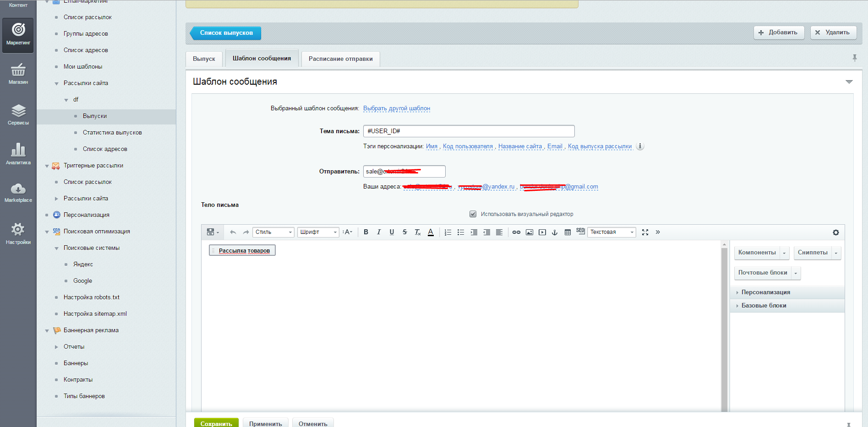868x427 pixels.
Task: Insert an image via picture icon
Action: [529, 232]
